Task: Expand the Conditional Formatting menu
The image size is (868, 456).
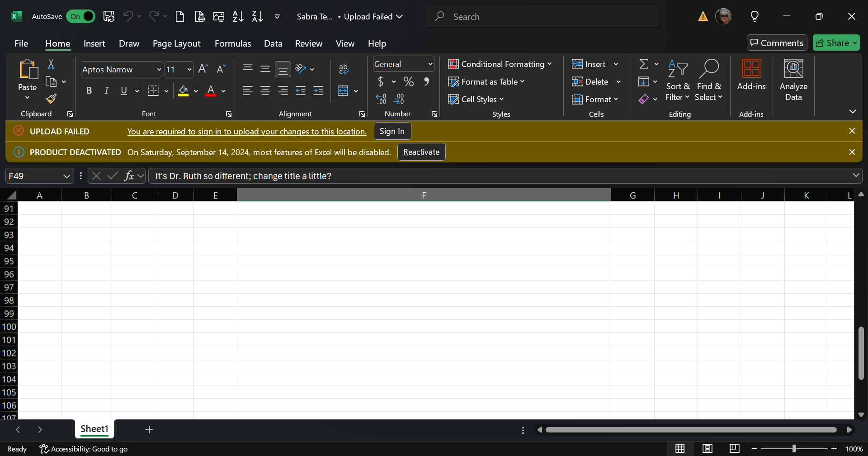Action: 500,64
